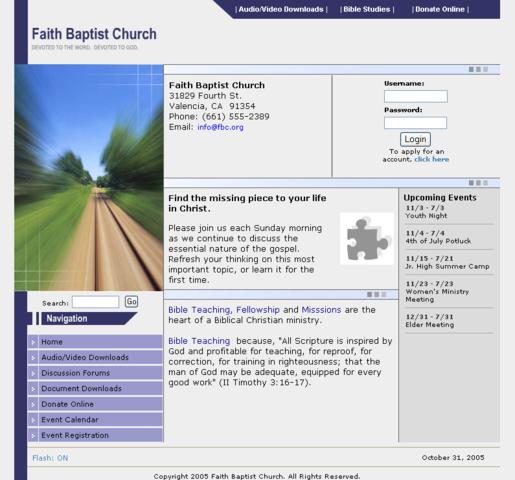Click into the Search text box
The height and width of the screenshot is (480, 515).
pyautogui.click(x=95, y=302)
